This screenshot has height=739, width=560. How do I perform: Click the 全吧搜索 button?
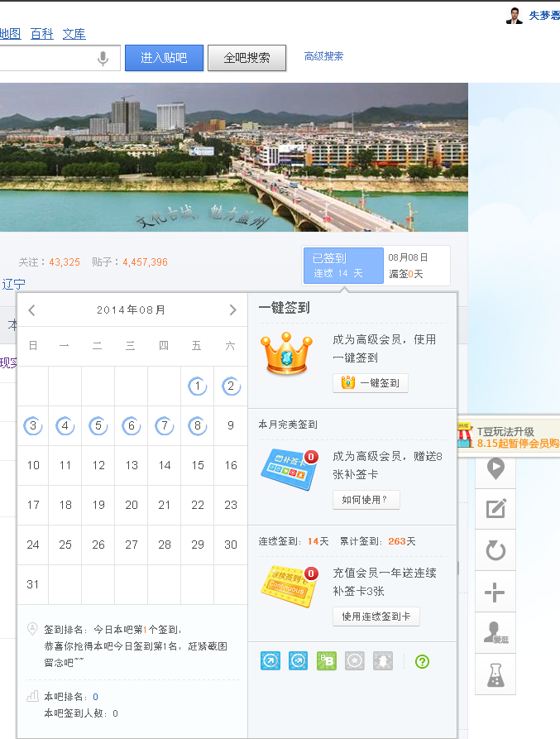click(246, 58)
